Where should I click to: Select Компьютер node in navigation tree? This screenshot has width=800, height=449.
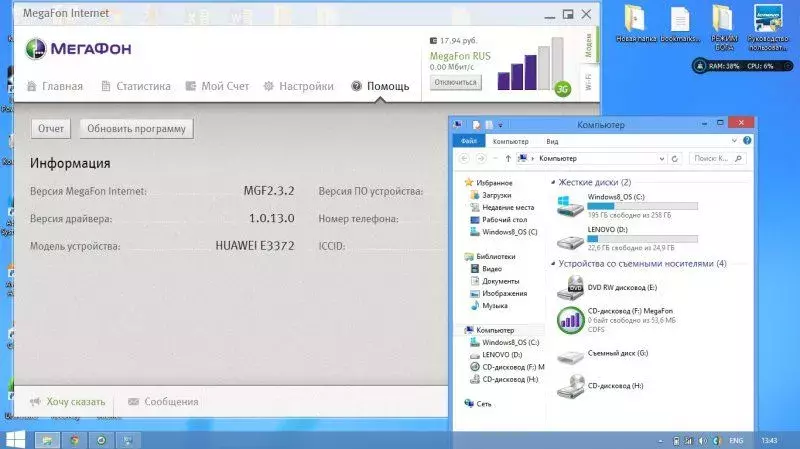[x=489, y=330]
